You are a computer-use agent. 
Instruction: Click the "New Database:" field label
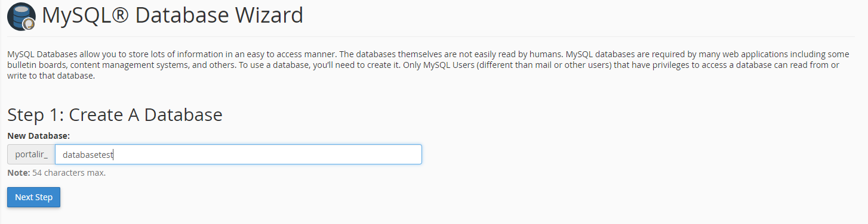point(39,136)
